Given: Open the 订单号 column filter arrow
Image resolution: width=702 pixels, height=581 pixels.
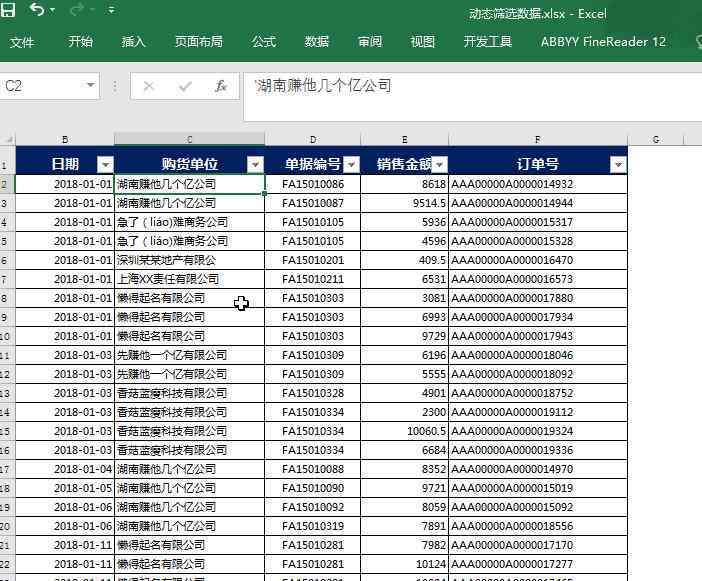Looking at the screenshot, I should pyautogui.click(x=617, y=165).
